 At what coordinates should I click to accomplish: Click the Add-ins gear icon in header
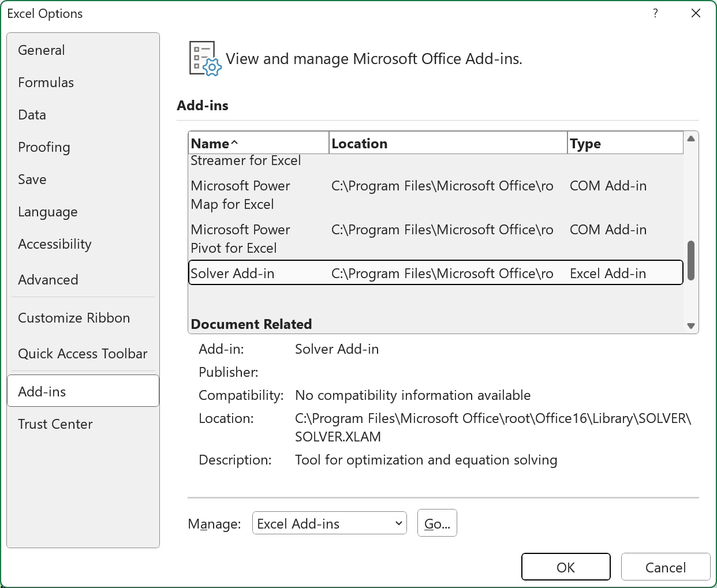(x=205, y=58)
